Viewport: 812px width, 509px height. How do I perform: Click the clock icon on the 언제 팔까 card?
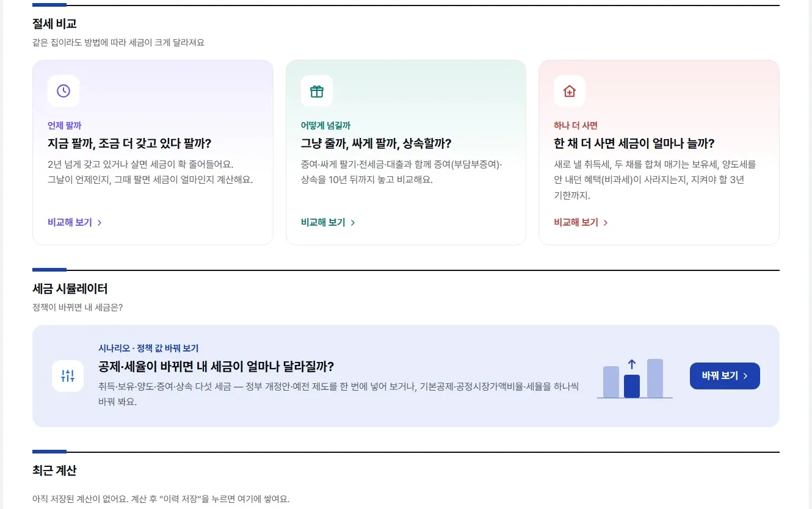[63, 91]
